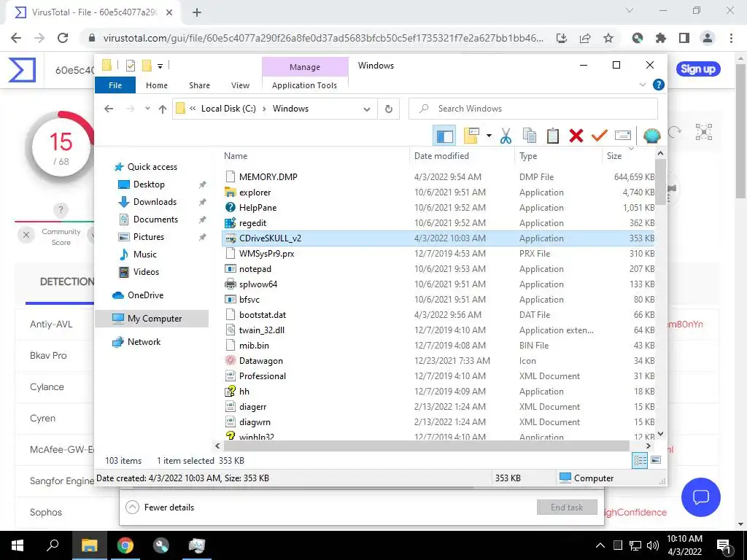The width and height of the screenshot is (747, 560).
Task: Click the orange checkmark Properties icon
Action: pos(600,136)
